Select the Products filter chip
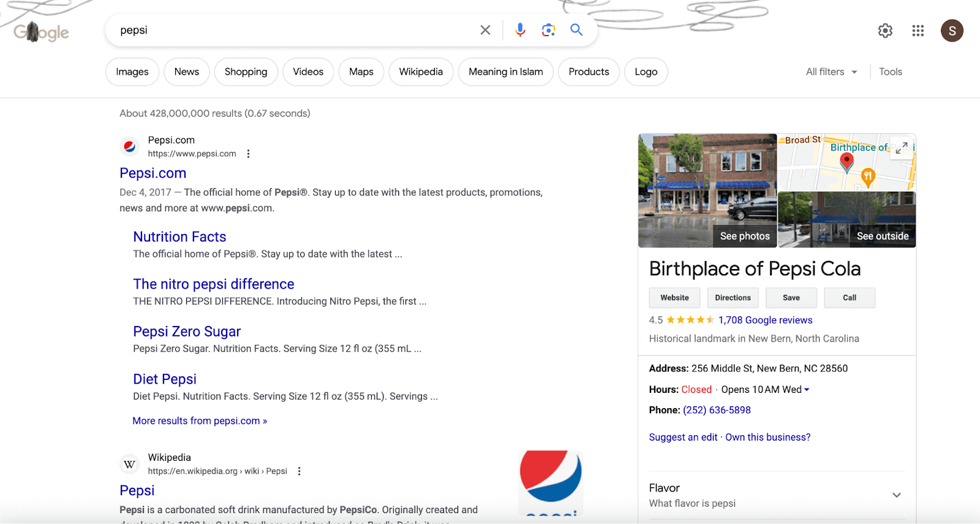980x524 pixels. (589, 72)
